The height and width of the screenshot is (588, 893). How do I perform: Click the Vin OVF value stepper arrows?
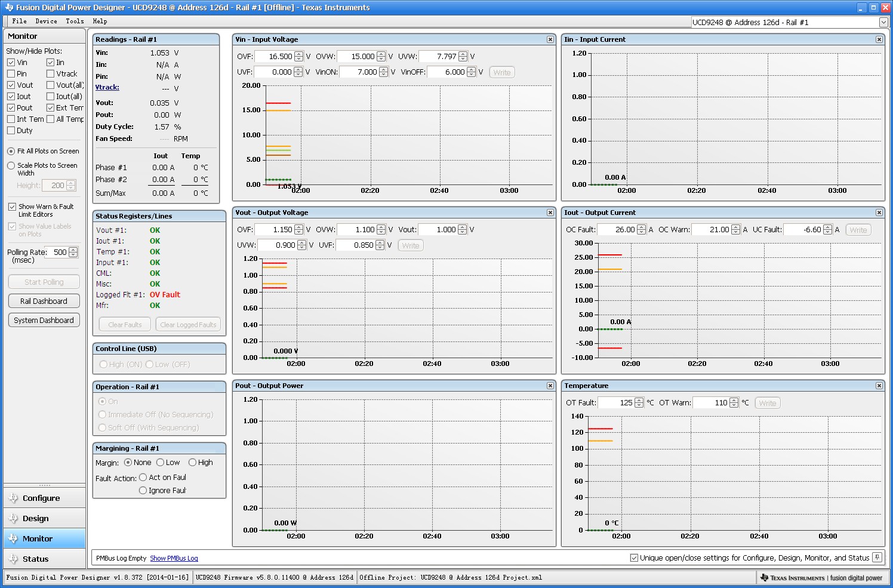[298, 56]
